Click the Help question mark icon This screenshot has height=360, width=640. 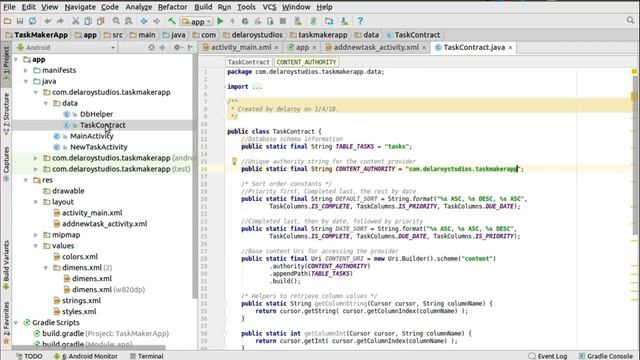pyautogui.click(x=360, y=21)
